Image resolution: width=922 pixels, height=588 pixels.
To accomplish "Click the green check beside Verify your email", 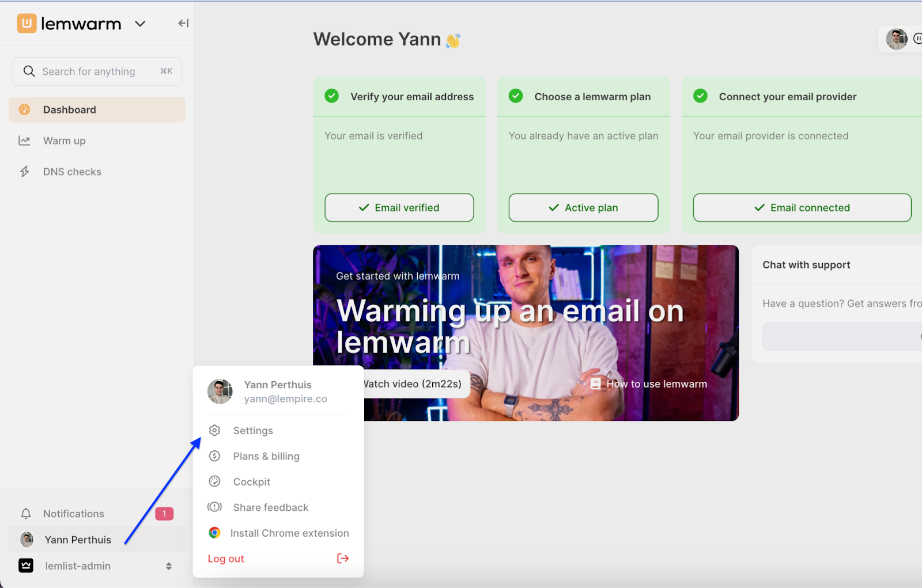I will click(332, 96).
